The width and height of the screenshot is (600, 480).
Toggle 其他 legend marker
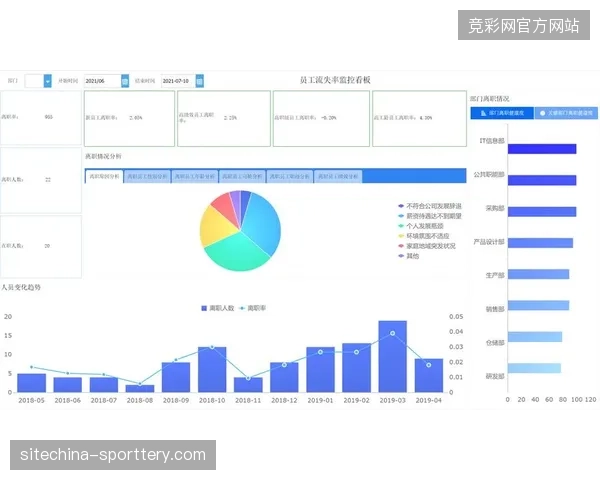(x=401, y=256)
